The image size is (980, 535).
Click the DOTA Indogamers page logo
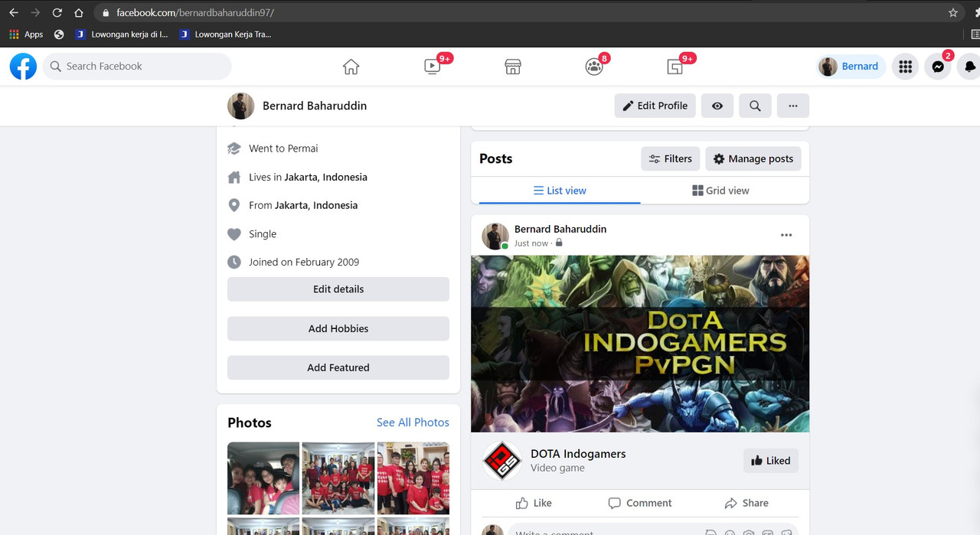coord(501,461)
